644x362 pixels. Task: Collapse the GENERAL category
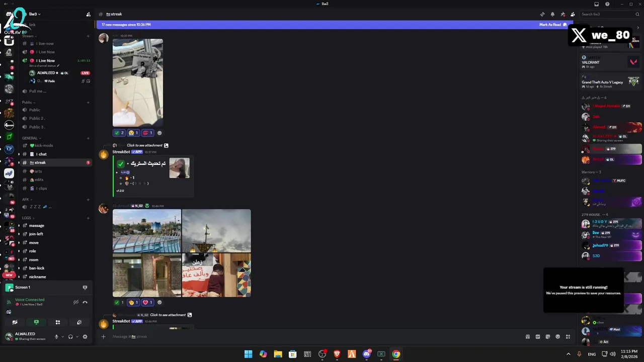pos(31,138)
